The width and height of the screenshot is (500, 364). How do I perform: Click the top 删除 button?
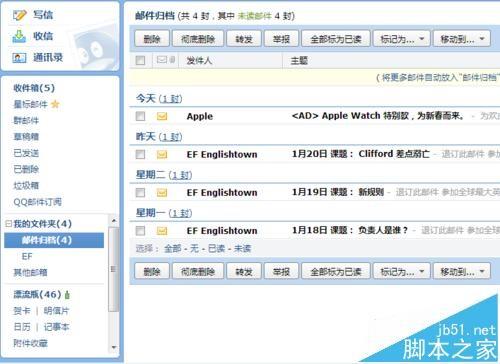click(152, 39)
